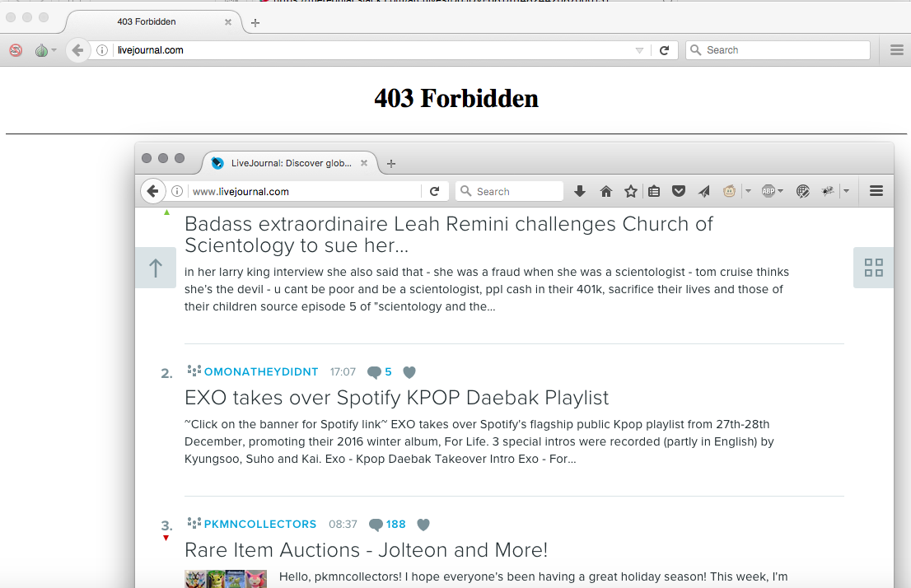Viewport: 911px width, 588px height.
Task: Click the Tor onion button
Action: pyautogui.click(x=40, y=50)
